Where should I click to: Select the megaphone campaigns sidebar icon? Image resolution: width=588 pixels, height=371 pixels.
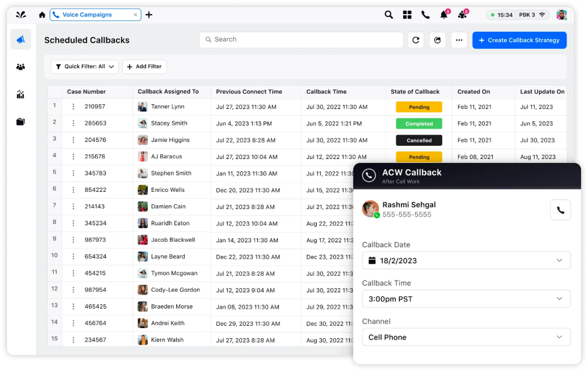[x=21, y=39]
